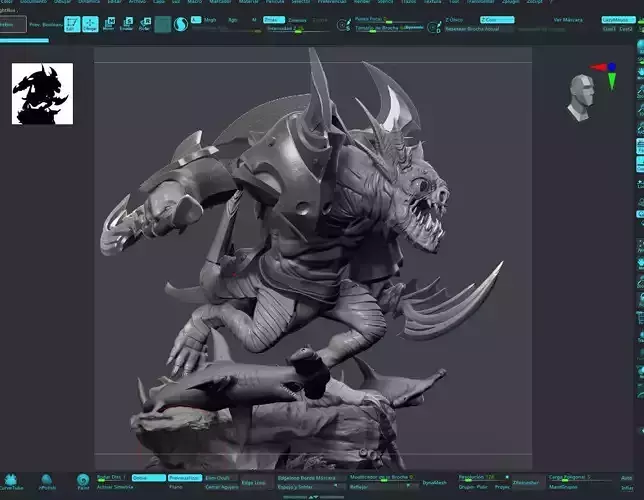Click the MantGrupos option

[563, 487]
